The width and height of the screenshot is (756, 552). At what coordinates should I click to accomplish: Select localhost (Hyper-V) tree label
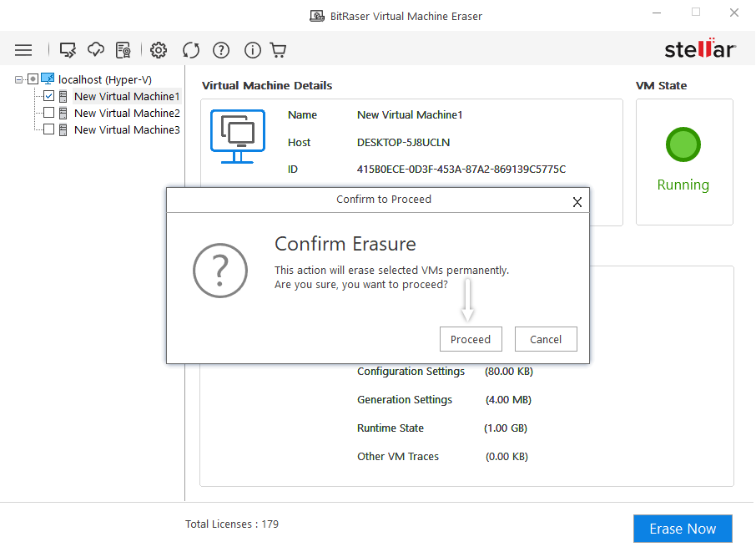[105, 79]
